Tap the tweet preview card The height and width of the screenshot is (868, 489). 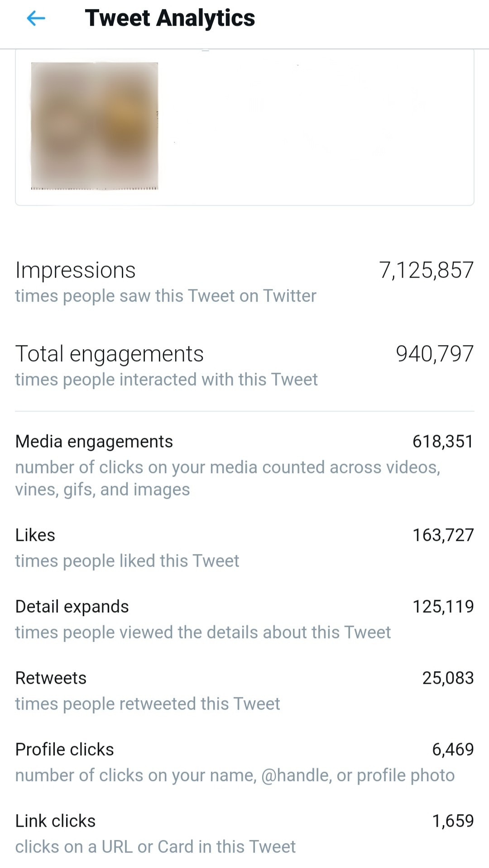click(x=317, y=127)
